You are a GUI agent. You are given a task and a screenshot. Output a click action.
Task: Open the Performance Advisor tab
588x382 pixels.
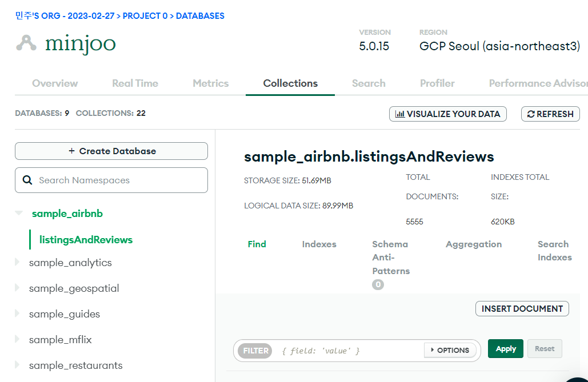(538, 83)
